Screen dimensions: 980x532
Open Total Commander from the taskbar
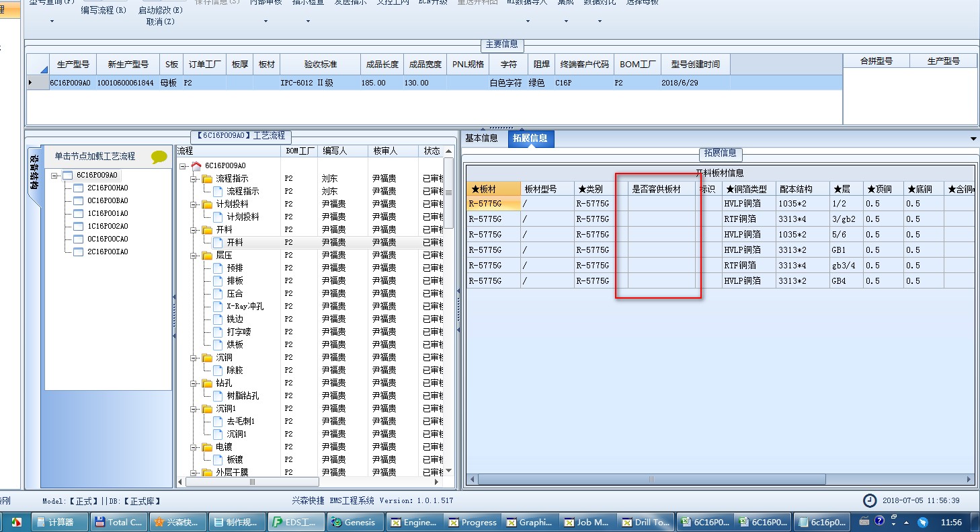coord(118,522)
